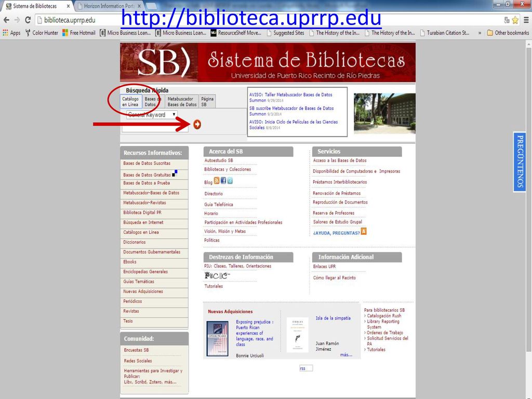Open Bases de Datos Gratuitas link
The width and height of the screenshot is (532, 399).
[147, 175]
